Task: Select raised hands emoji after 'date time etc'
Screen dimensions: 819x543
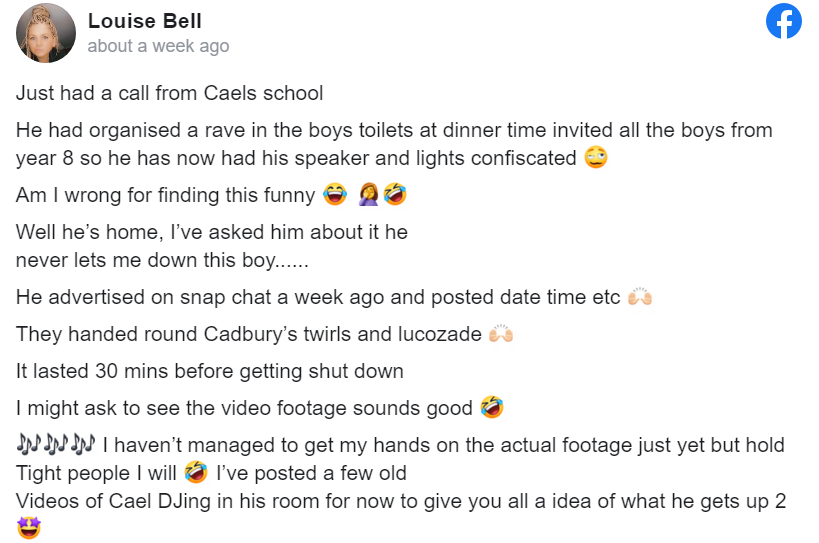Action: click(x=640, y=296)
